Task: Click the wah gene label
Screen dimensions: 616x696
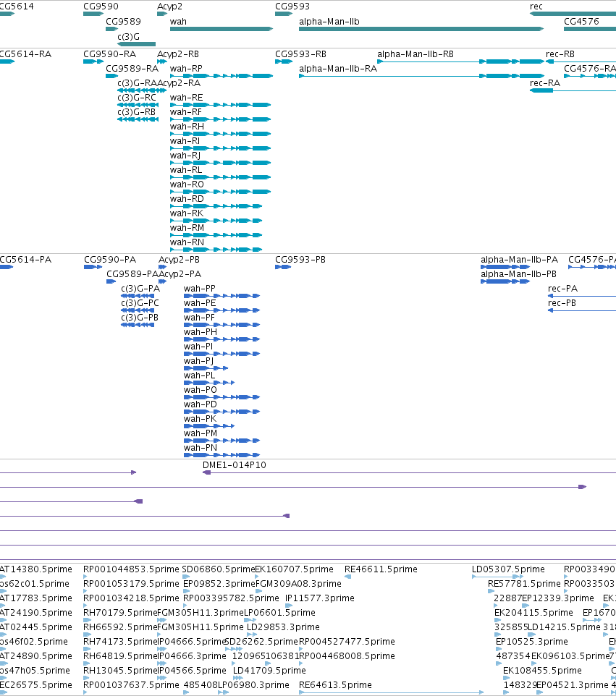Action: click(x=178, y=22)
